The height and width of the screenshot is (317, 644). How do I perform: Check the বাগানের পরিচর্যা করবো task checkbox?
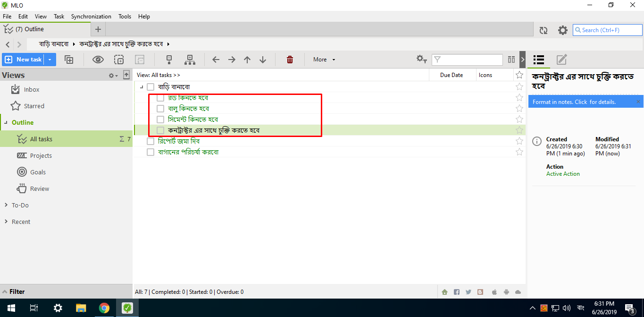(151, 152)
